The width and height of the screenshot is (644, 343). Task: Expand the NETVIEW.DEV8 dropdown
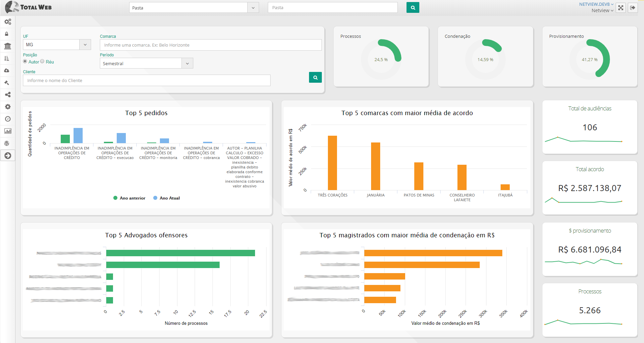pos(596,4)
